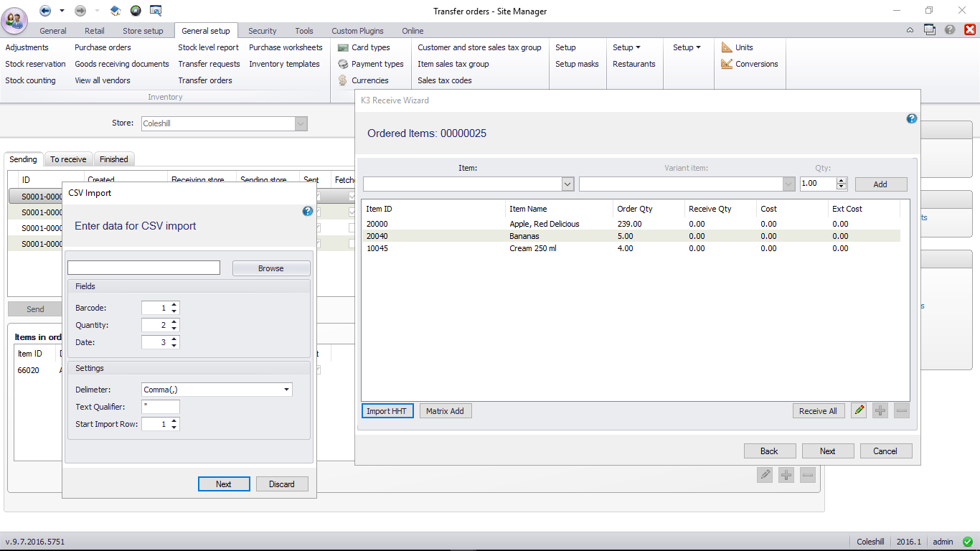The image size is (980, 551).
Task: Open help in the K3 Receive Wizard
Action: click(911, 119)
